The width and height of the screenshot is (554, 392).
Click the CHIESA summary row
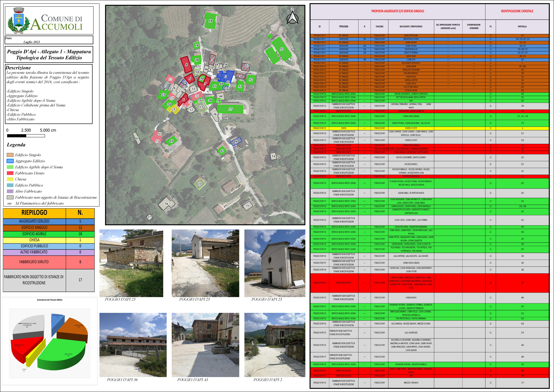click(49, 240)
